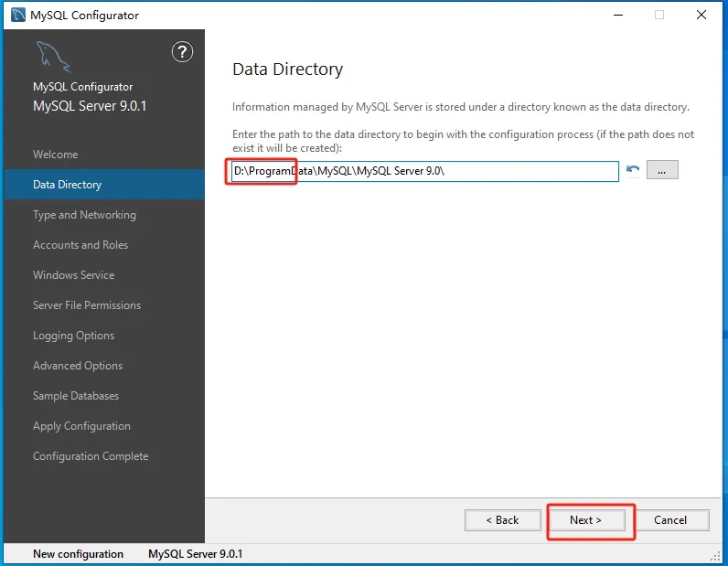Focus the data directory path field
This screenshot has height=566, width=728.
(x=425, y=171)
